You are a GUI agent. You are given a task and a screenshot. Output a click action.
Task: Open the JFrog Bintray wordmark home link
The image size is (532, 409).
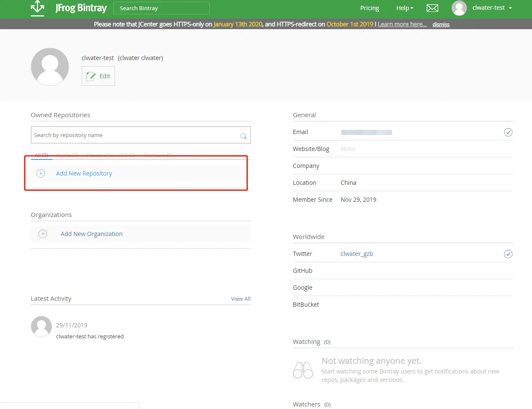(x=81, y=8)
